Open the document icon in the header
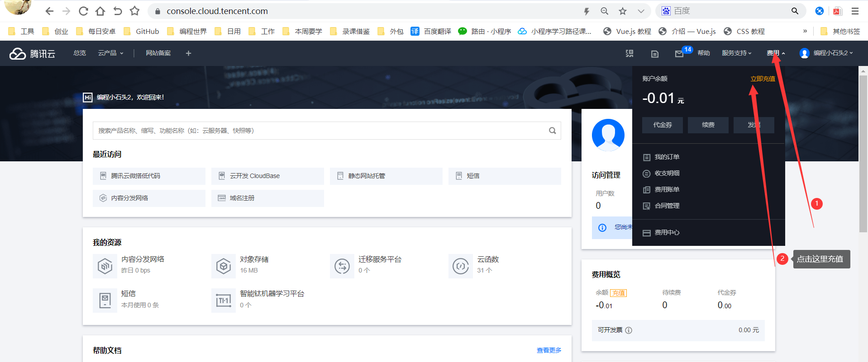The image size is (868, 362). [x=654, y=54]
